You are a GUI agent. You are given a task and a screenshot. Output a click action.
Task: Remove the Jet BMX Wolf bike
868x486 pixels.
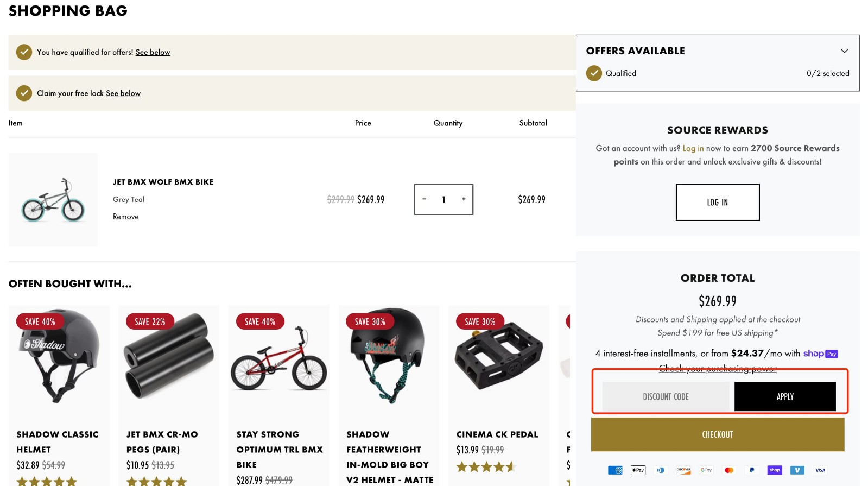pyautogui.click(x=125, y=216)
